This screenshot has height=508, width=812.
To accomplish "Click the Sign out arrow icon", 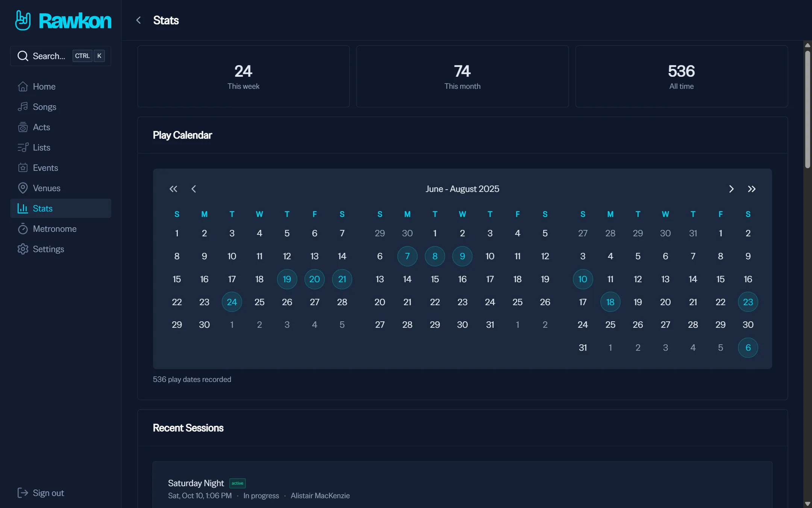I will click(23, 493).
